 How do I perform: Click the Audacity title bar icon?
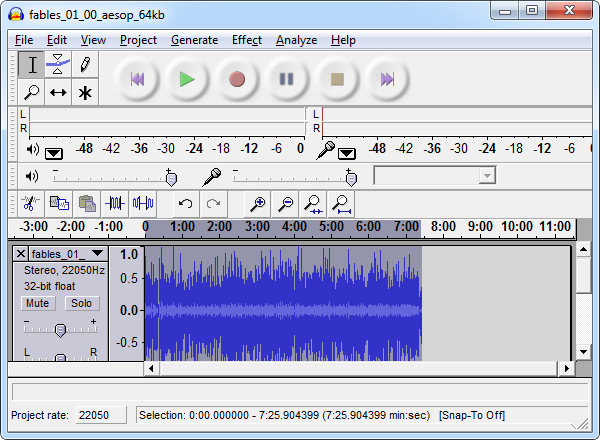(16, 15)
